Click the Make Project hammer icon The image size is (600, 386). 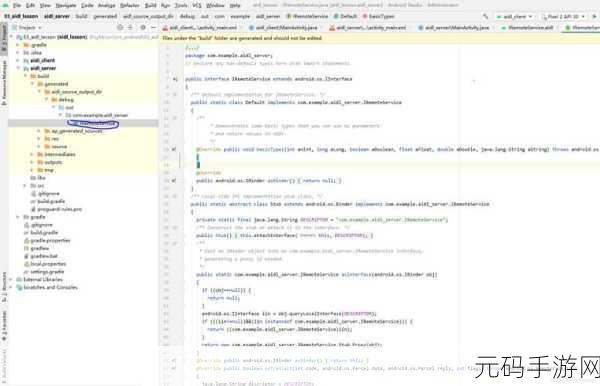[486, 16]
